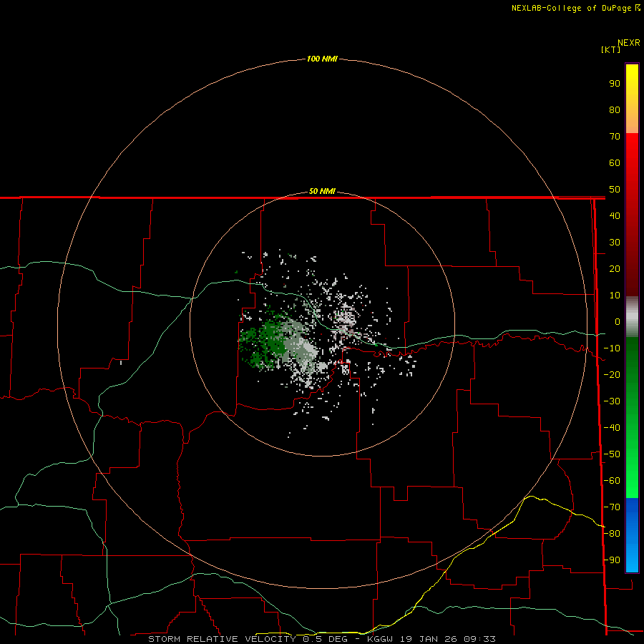Click the -70 knot scale label

point(612,507)
